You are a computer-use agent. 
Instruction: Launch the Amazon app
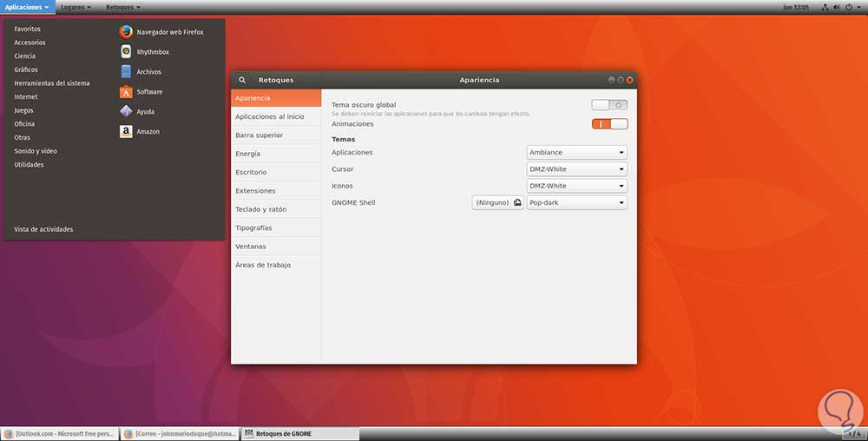[x=140, y=132]
